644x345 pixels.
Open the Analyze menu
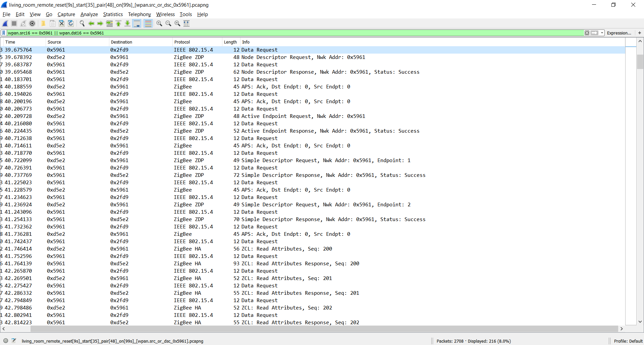click(89, 14)
